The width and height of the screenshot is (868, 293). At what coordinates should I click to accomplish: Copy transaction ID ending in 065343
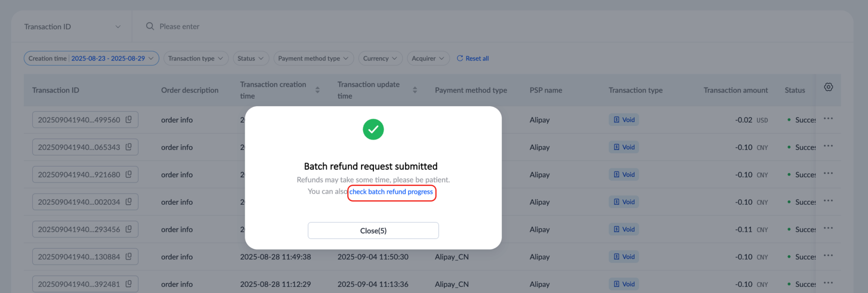[128, 147]
